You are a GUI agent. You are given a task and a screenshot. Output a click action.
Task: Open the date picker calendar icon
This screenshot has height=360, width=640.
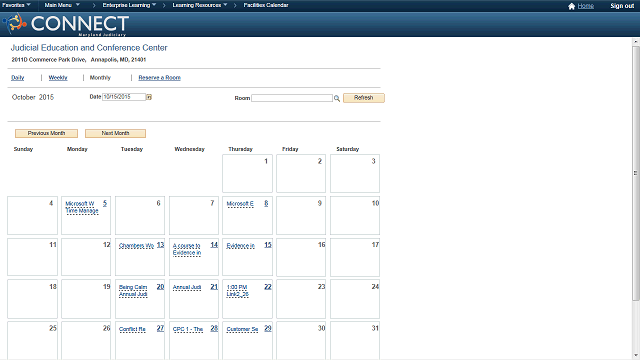pyautogui.click(x=149, y=97)
